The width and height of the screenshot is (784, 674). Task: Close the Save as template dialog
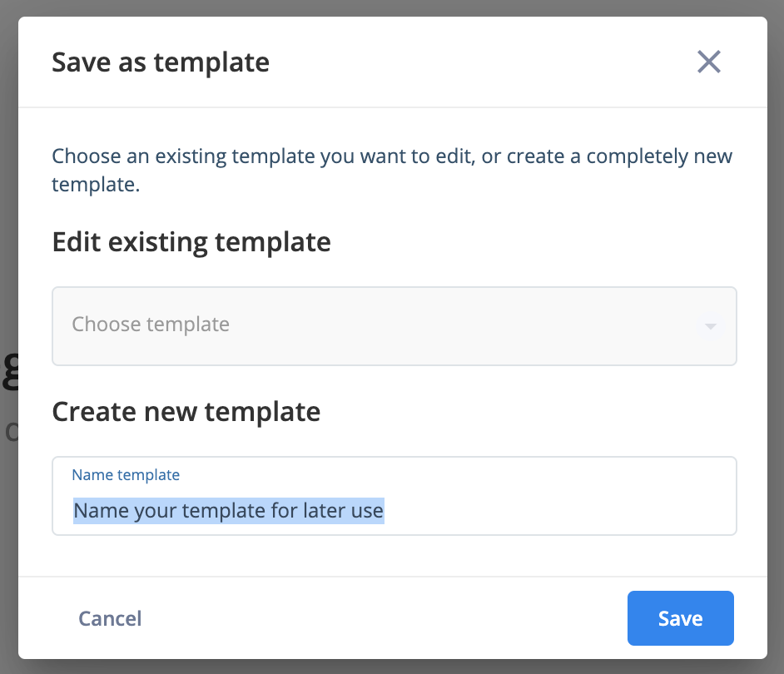point(709,62)
